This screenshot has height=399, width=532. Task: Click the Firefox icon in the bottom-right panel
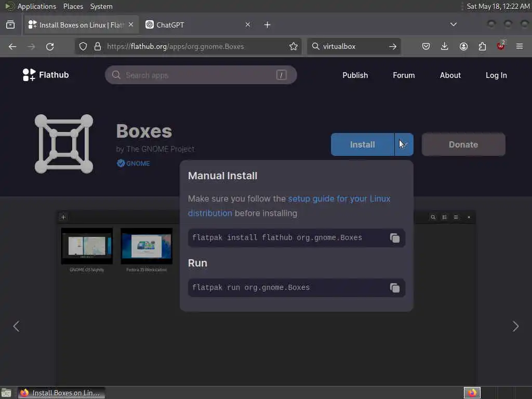472,393
